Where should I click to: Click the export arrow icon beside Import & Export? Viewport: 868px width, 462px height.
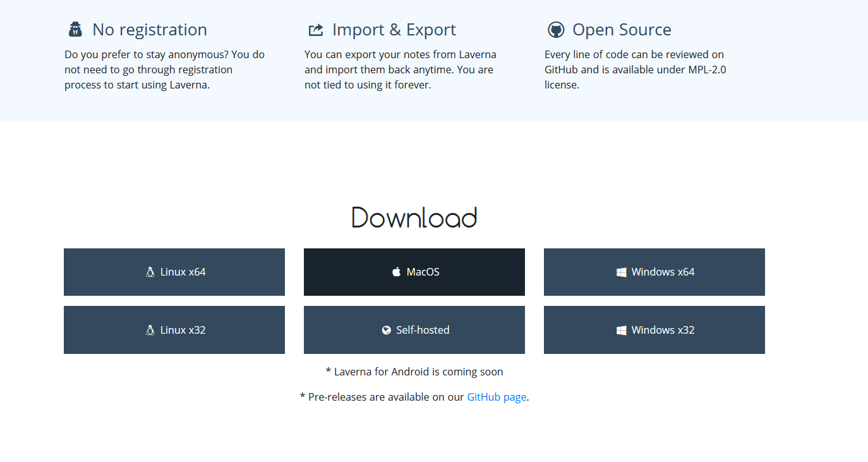[x=316, y=30]
